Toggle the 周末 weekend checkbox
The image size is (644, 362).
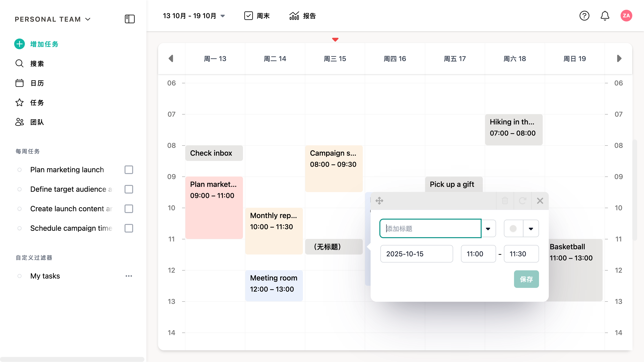(x=248, y=16)
